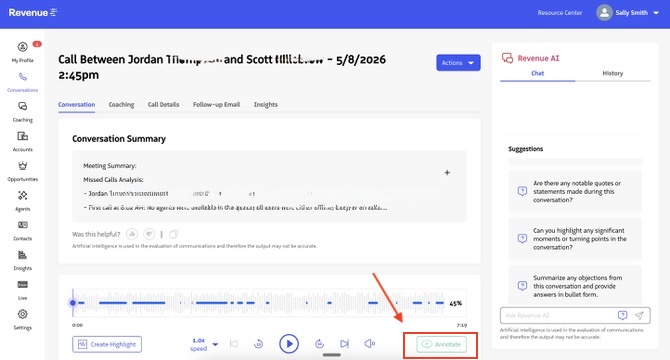Play the call recording

click(x=289, y=344)
